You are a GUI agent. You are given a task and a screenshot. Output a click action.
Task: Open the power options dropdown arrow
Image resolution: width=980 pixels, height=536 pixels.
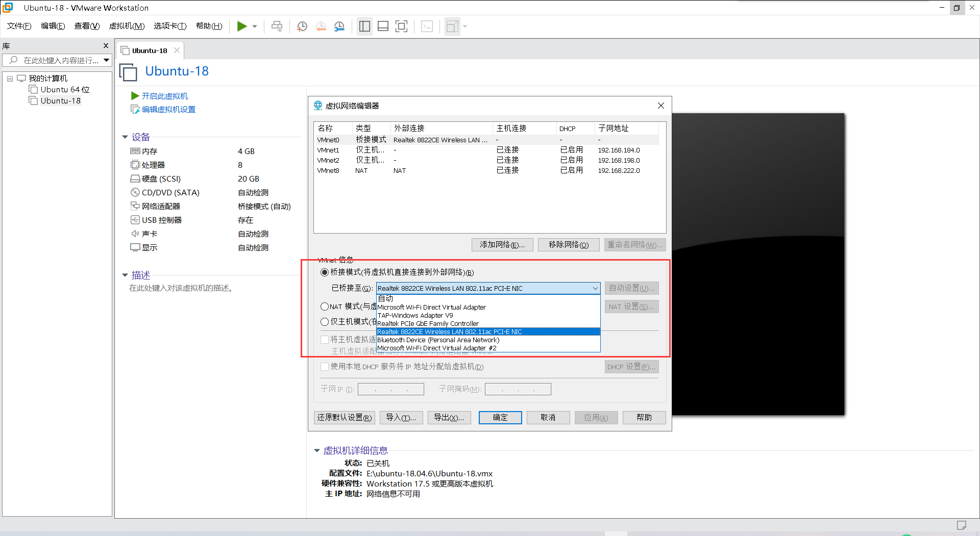[255, 27]
